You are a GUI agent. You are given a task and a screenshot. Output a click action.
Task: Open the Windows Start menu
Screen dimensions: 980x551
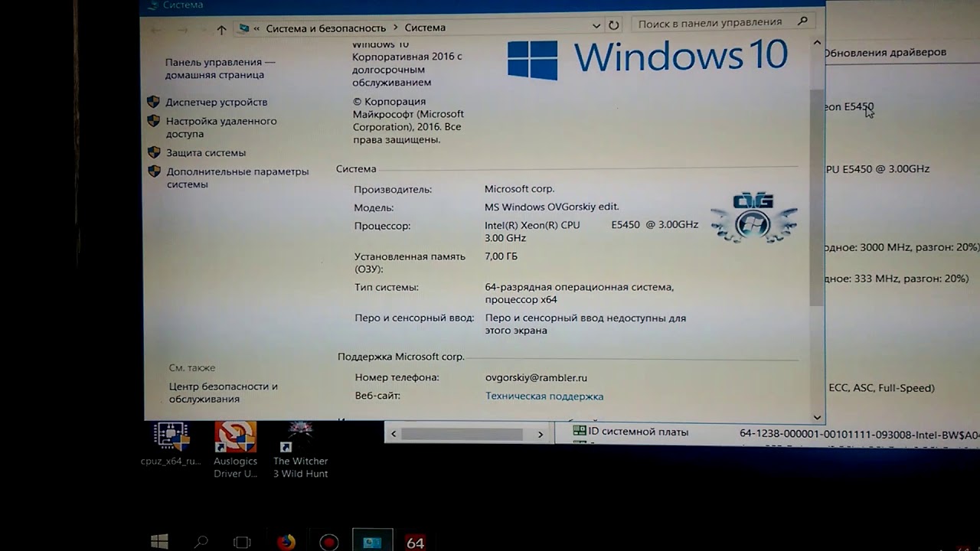(159, 542)
